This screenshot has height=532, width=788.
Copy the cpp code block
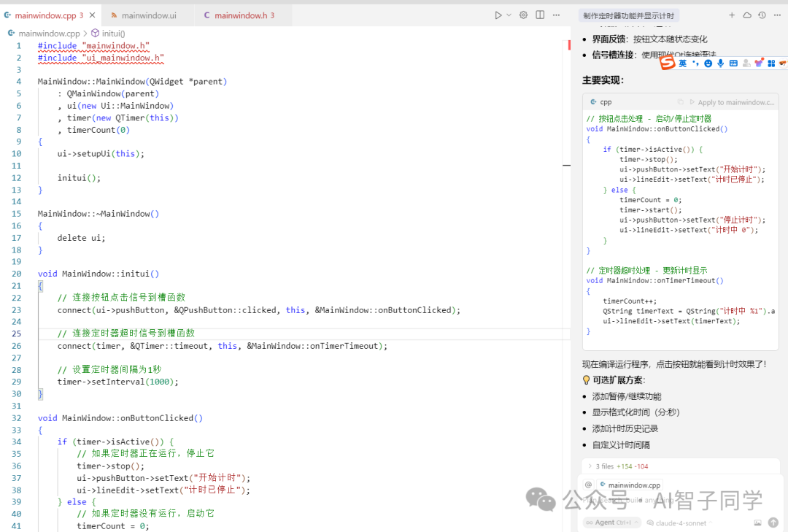click(681, 102)
